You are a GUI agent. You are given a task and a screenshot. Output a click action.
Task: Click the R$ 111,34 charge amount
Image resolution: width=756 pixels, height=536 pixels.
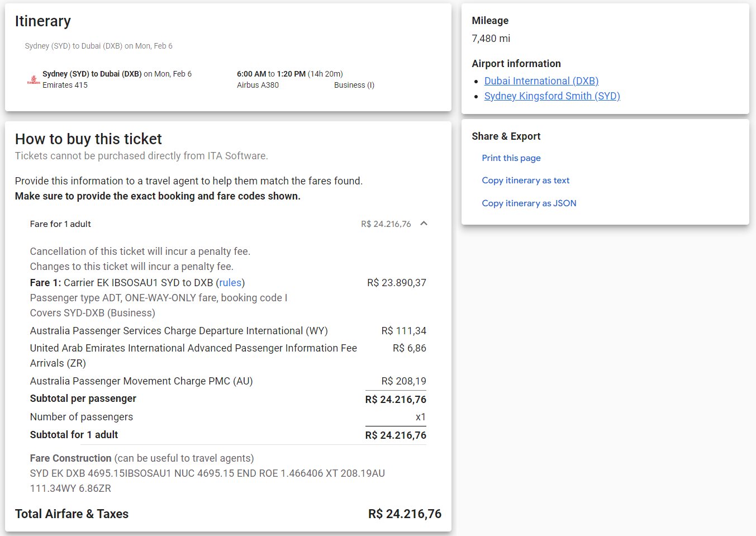(404, 331)
